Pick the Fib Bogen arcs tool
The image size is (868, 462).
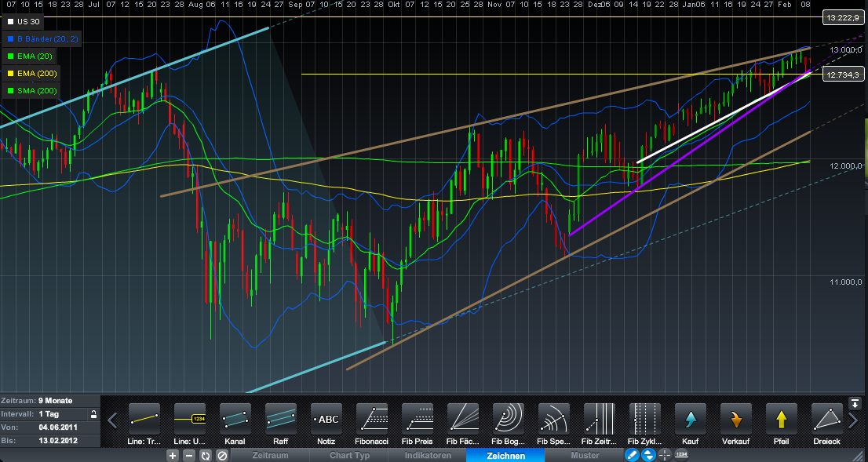pos(509,419)
